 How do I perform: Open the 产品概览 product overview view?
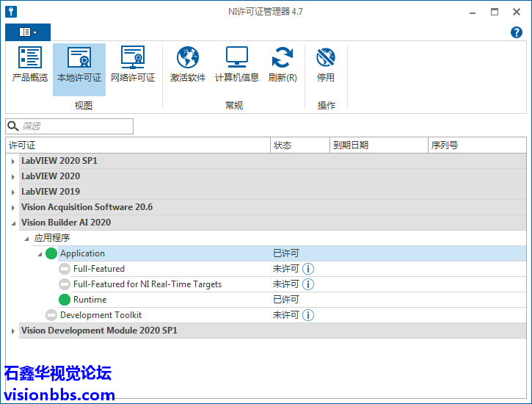[x=30, y=65]
